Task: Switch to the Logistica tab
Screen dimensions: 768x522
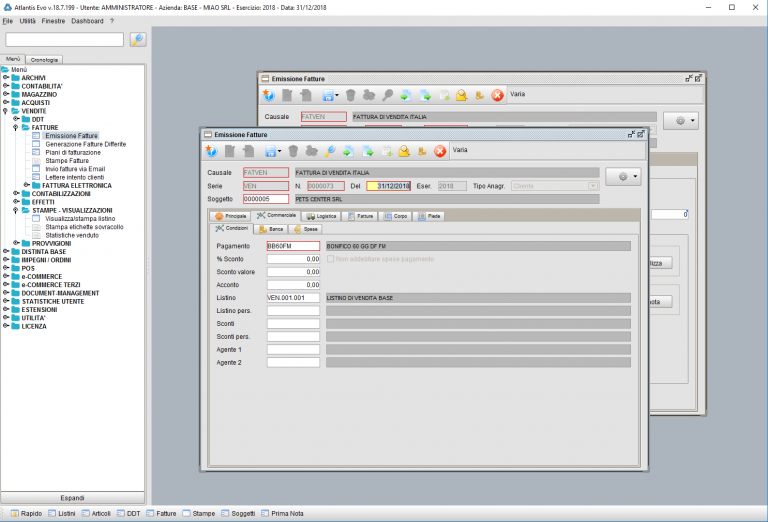Action: point(321,216)
